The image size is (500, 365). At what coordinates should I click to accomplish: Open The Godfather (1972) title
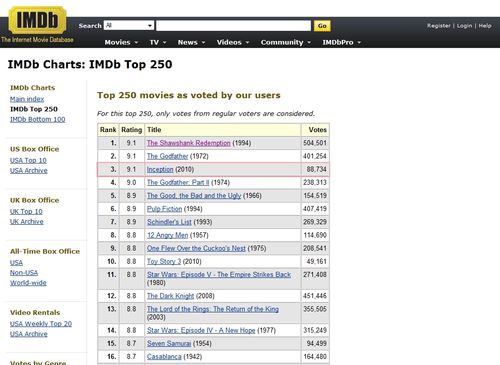pyautogui.click(x=168, y=156)
